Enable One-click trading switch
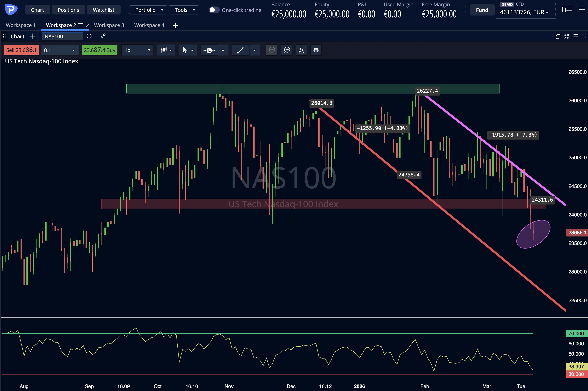Image resolution: width=588 pixels, height=391 pixels. [214, 10]
